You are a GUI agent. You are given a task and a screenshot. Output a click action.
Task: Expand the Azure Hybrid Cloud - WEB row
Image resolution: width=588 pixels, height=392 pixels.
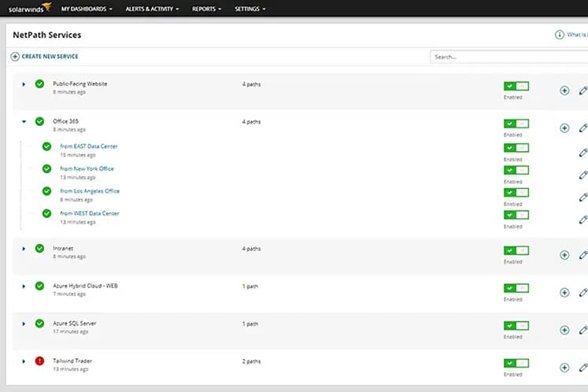(x=24, y=287)
